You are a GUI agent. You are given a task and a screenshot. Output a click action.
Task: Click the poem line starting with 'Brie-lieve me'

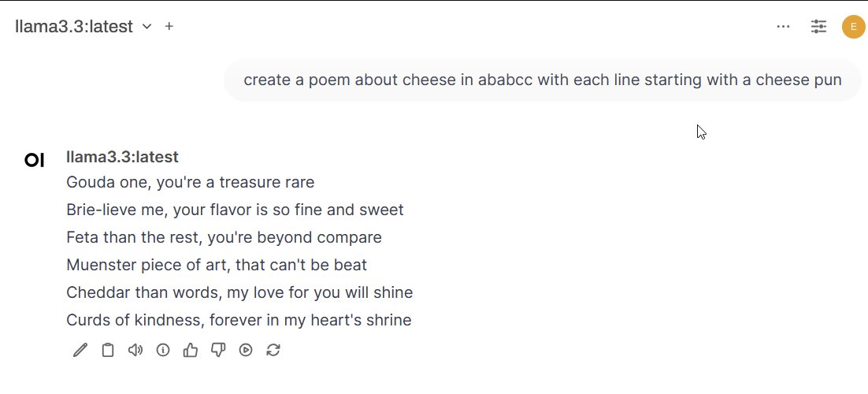[x=235, y=210]
